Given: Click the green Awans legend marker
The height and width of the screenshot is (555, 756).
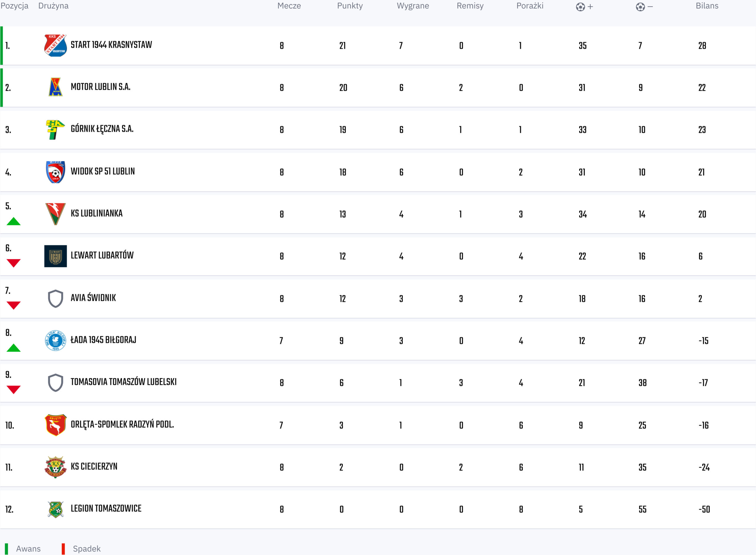Looking at the screenshot, I should coord(6,549).
